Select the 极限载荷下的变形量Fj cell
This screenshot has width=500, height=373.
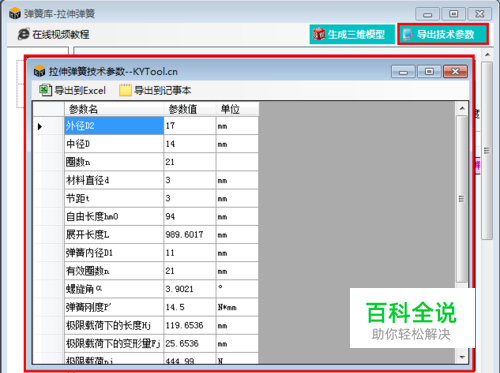(x=114, y=344)
